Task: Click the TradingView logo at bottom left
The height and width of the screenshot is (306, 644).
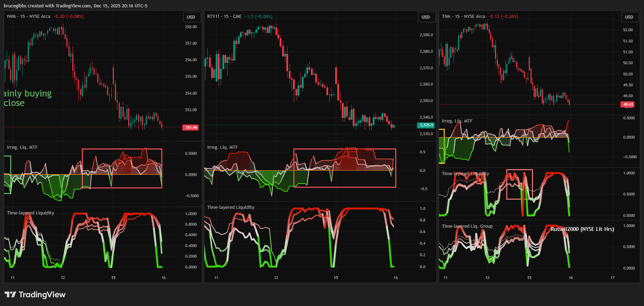Action: [35, 294]
